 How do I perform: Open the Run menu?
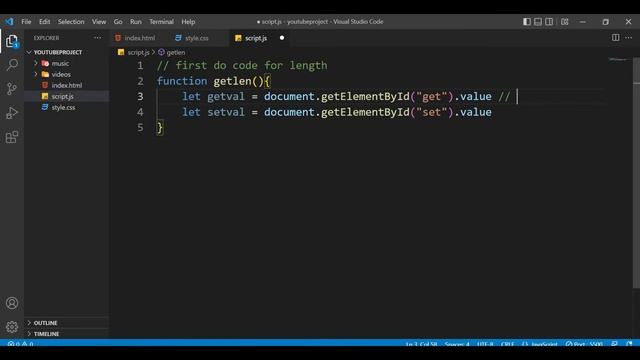pos(136,22)
